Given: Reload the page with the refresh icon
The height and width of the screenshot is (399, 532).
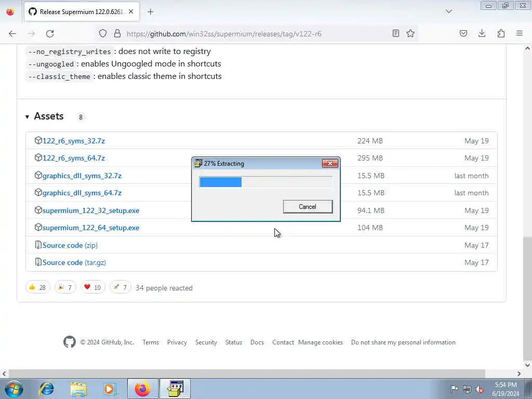Looking at the screenshot, I should pos(50,34).
